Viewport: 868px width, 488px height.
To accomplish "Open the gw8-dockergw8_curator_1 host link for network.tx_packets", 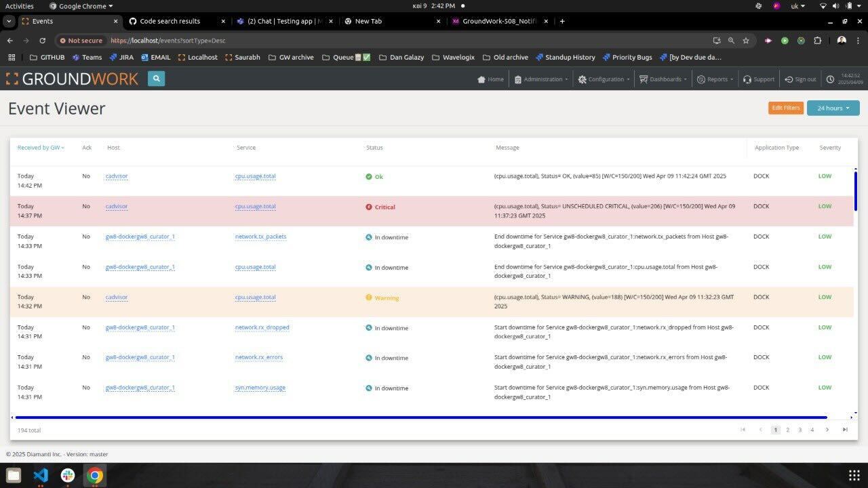I will point(140,237).
